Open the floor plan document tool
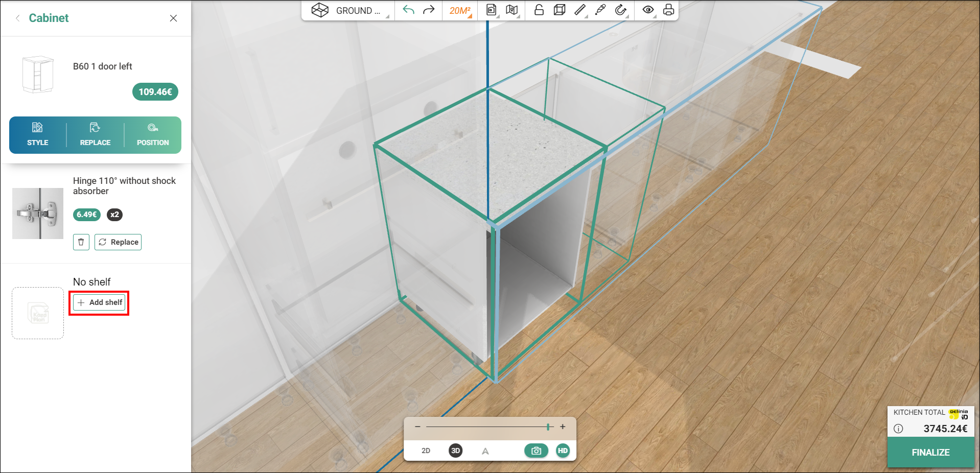The width and height of the screenshot is (980, 473). 491,10
